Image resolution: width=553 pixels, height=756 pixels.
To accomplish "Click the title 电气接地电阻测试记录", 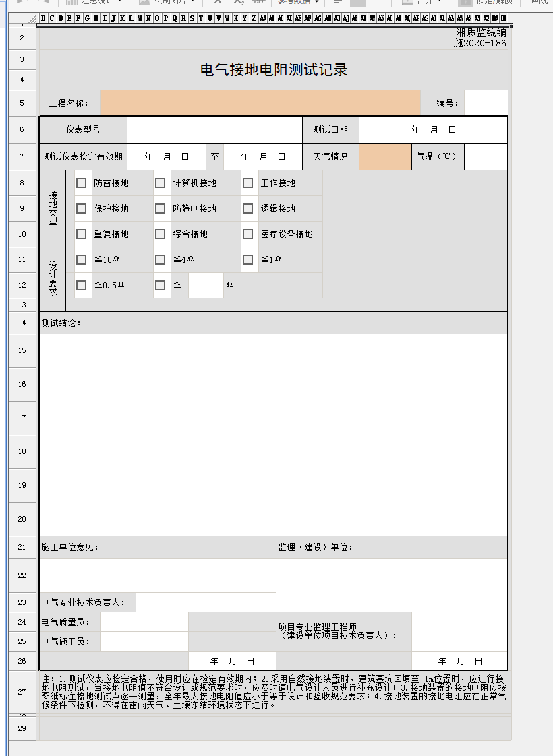I will click(274, 70).
